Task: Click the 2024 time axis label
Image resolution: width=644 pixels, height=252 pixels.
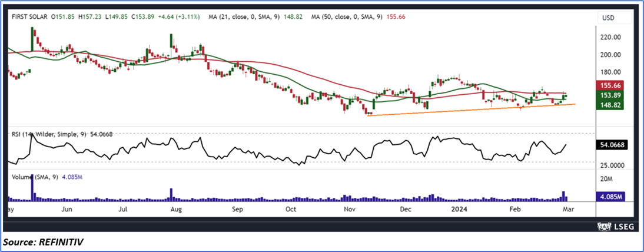Action: (459, 209)
